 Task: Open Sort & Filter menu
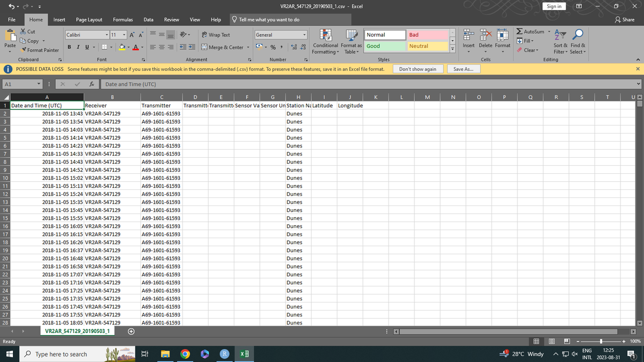pos(561,42)
